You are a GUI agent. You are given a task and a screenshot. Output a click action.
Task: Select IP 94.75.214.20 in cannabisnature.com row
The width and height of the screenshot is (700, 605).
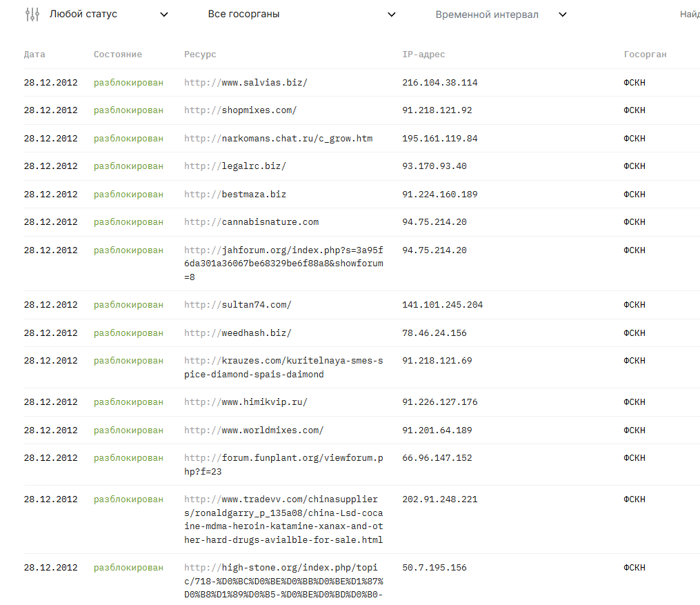tap(434, 222)
